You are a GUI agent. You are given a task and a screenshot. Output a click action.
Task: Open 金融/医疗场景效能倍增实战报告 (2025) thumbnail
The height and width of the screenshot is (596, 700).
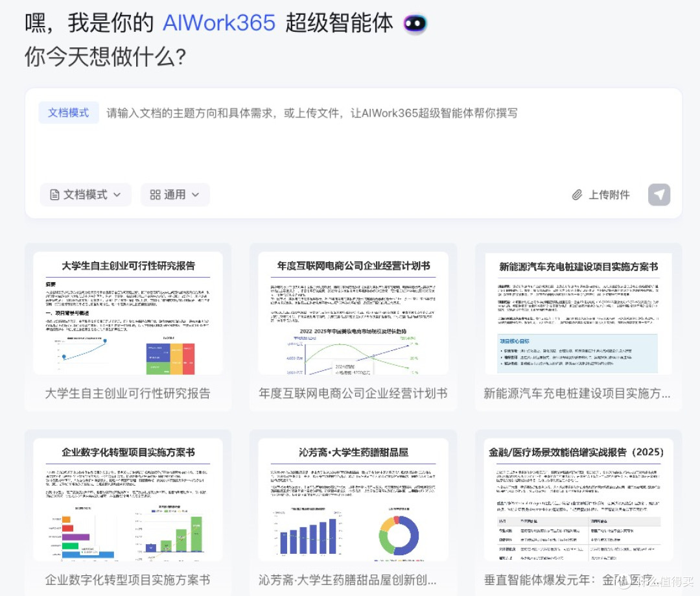coord(579,499)
